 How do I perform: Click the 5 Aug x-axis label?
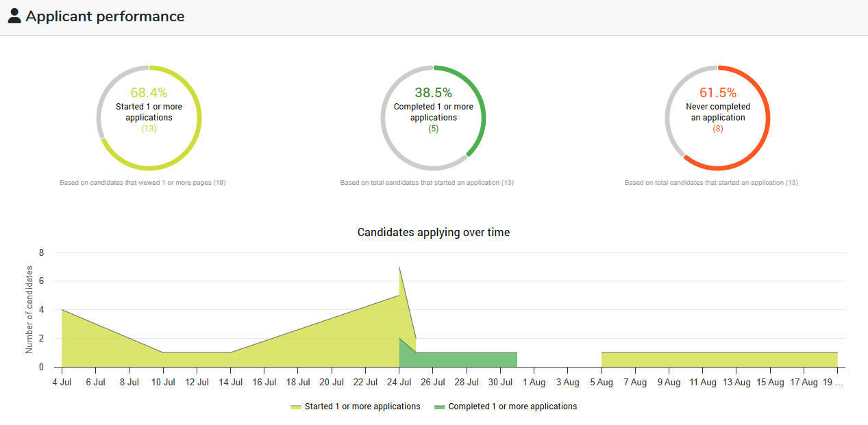point(601,383)
